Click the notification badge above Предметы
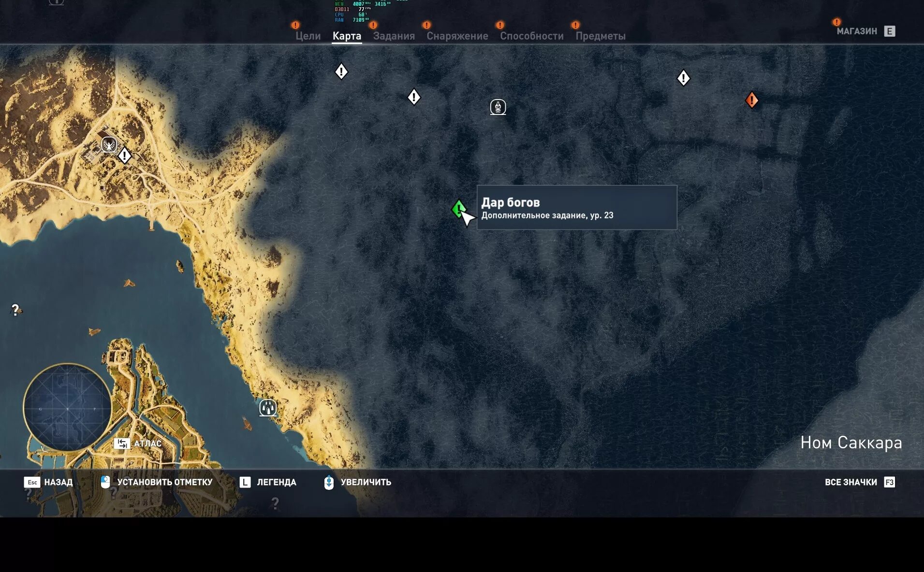Viewport: 924px width, 572px height. (575, 25)
